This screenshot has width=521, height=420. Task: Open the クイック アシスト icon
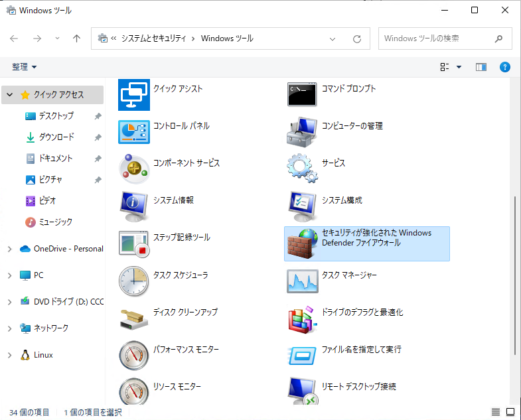coord(134,95)
